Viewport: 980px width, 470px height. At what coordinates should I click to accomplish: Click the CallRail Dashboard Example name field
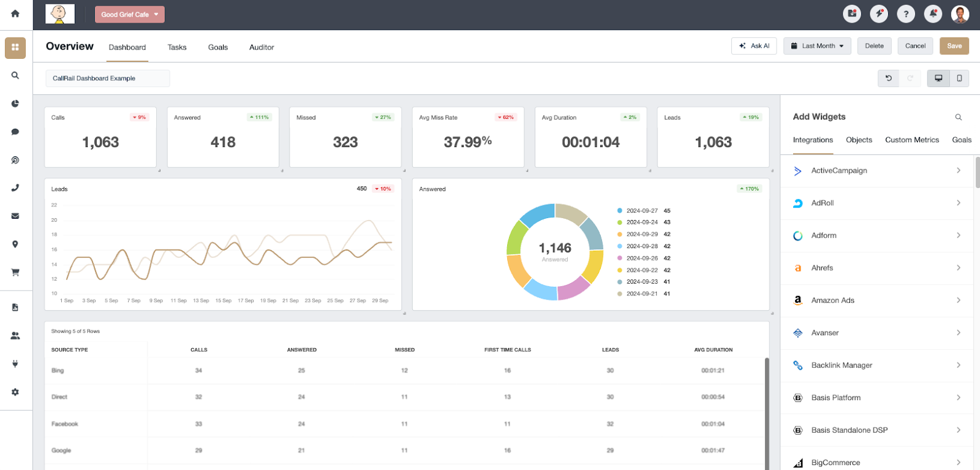pos(107,78)
